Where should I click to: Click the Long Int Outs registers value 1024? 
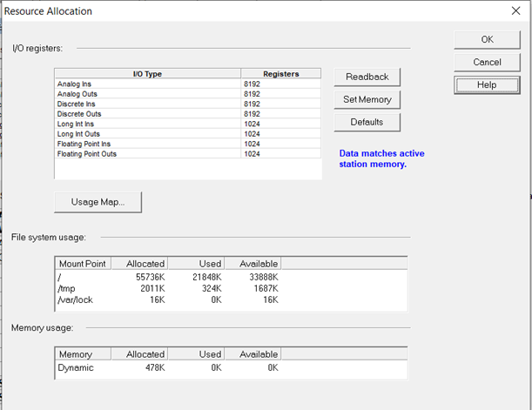pos(252,134)
